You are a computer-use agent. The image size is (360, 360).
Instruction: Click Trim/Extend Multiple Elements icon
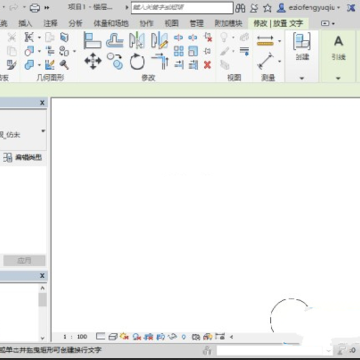click(193, 65)
